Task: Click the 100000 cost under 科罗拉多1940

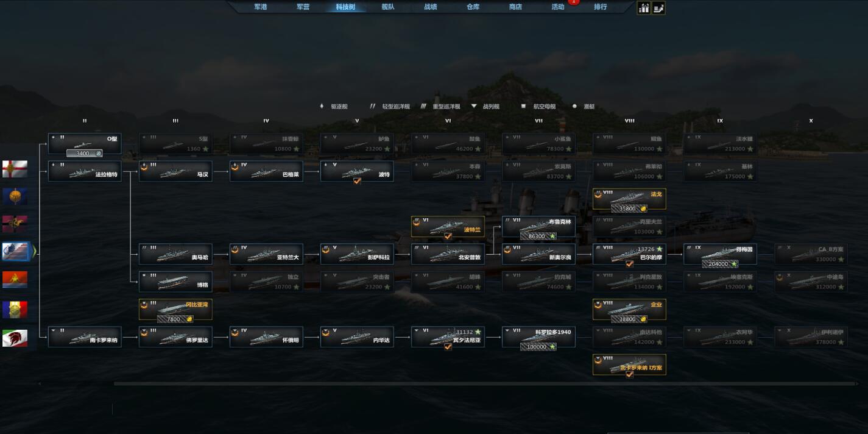Action: click(x=538, y=347)
